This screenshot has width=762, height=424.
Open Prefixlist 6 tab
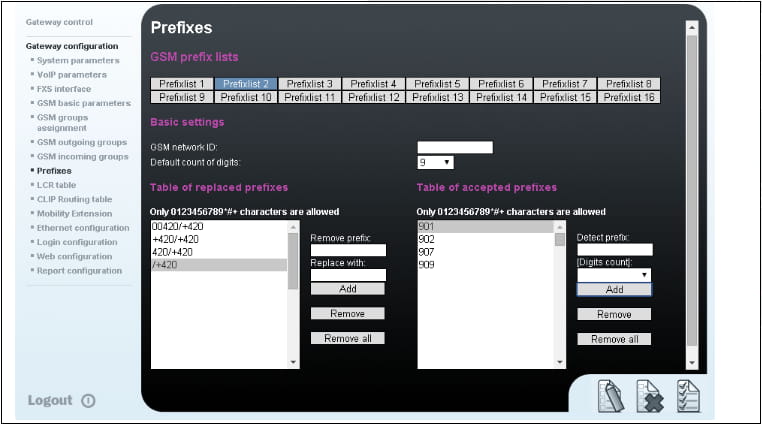click(501, 84)
